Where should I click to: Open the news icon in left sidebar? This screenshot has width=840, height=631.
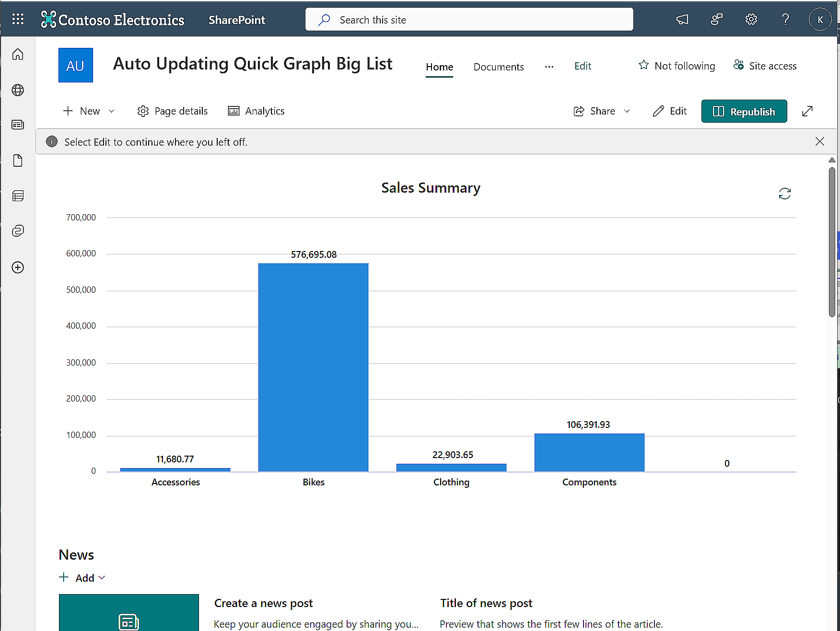point(18,125)
